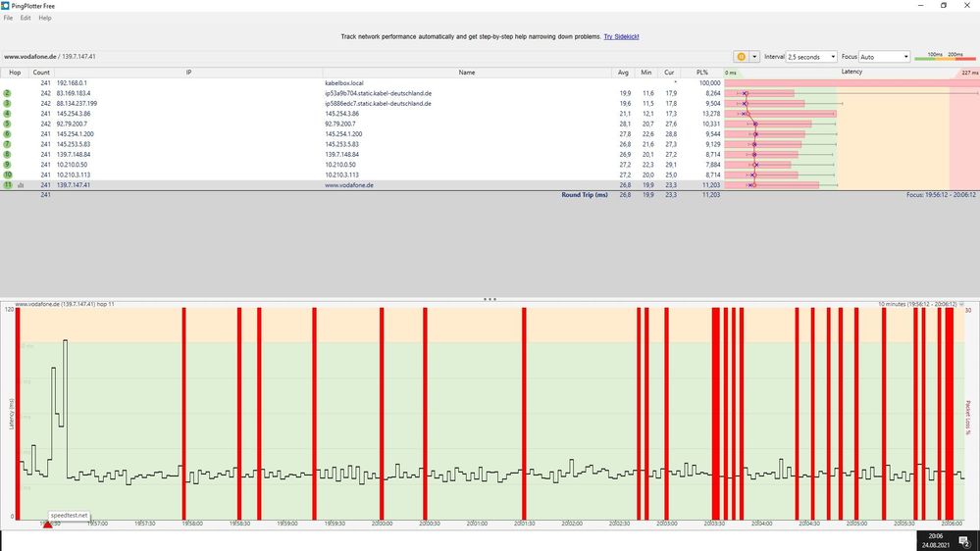This screenshot has width=980, height=551.
Task: Select the 145.254.1.200 IP cell
Action: click(x=75, y=134)
